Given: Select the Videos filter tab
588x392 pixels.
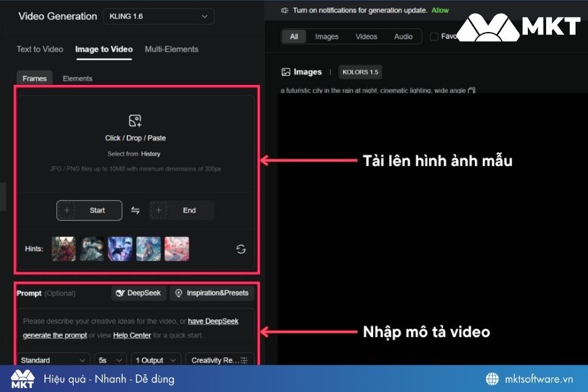Looking at the screenshot, I should 366,37.
